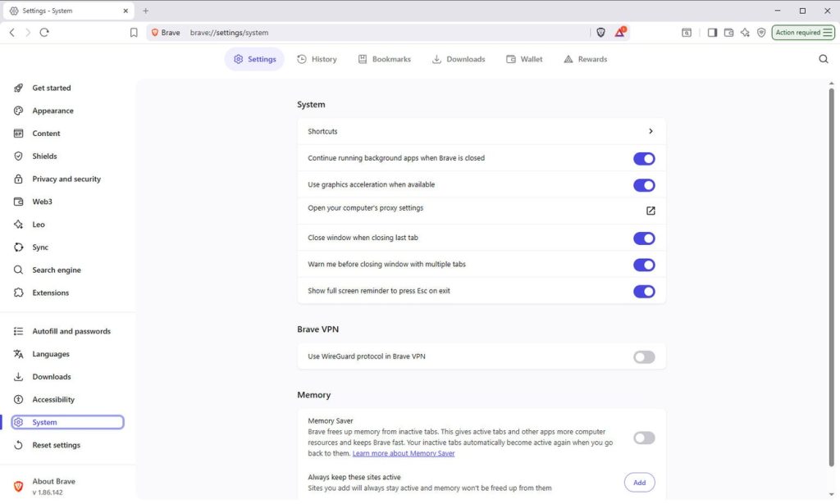Open Learn more about Memory Saver link
The height and width of the screenshot is (504, 840).
pos(404,453)
